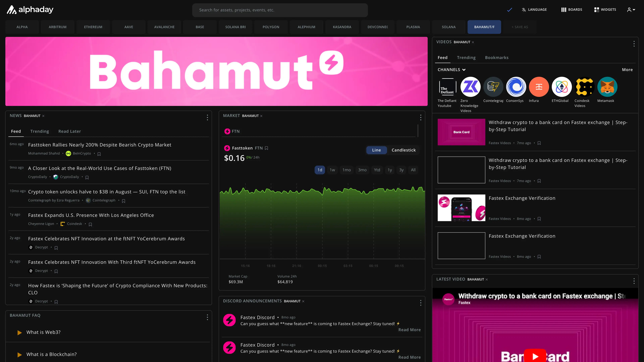Viewport: 644px width, 362px height.
Task: Bookmark the Shaping the Future article
Action: pos(56,302)
